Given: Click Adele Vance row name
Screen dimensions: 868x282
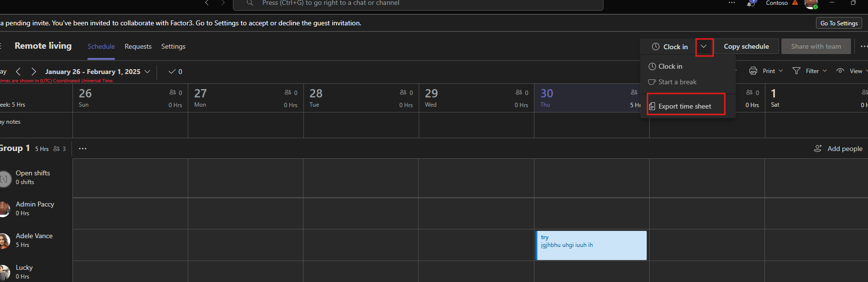Looking at the screenshot, I should pos(34,236).
